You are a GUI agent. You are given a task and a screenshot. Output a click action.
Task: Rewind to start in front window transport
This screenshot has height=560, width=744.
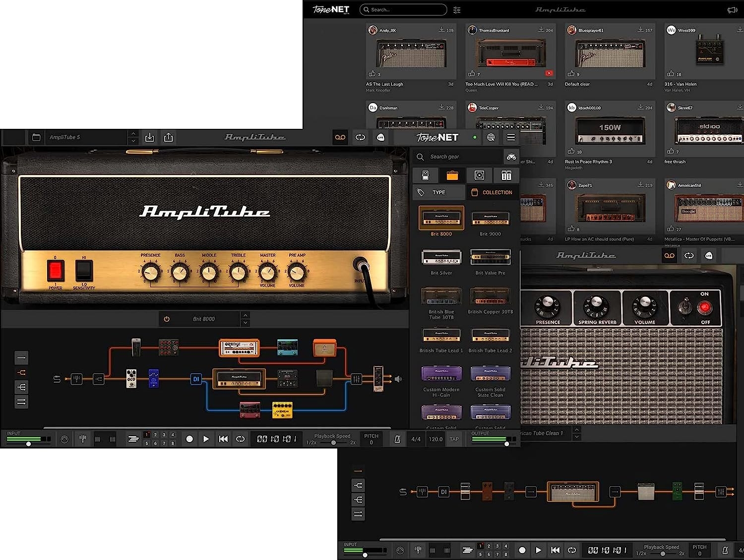(x=224, y=439)
